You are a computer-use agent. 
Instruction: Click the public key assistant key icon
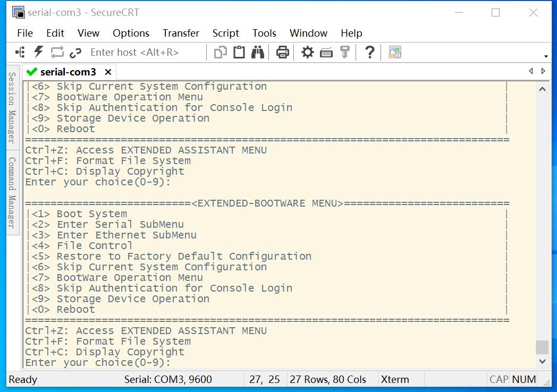345,52
